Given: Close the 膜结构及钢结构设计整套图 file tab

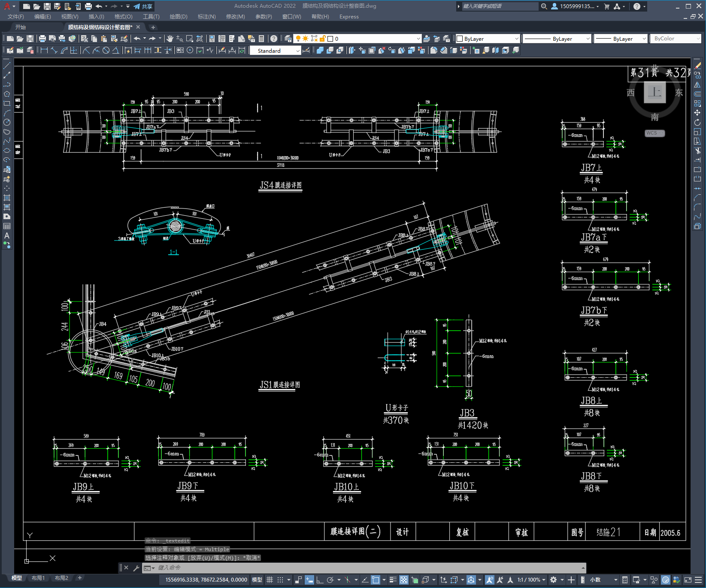Looking at the screenshot, I should pyautogui.click(x=138, y=27).
